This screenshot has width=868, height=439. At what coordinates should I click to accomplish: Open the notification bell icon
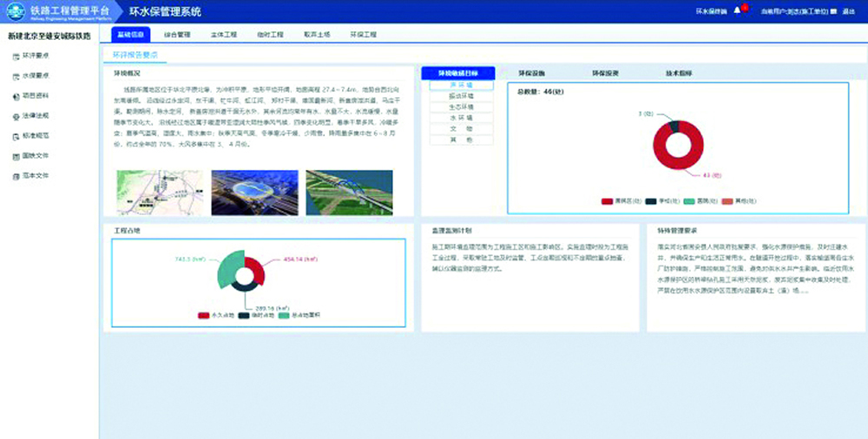click(737, 10)
